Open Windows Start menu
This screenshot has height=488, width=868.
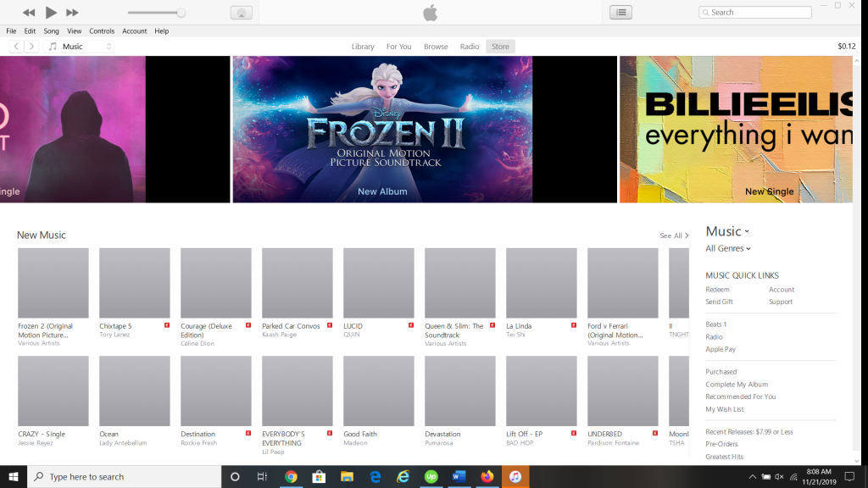(14, 476)
